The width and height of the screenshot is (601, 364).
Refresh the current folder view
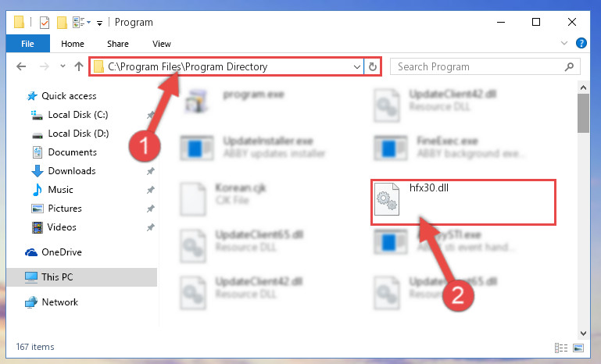[373, 67]
